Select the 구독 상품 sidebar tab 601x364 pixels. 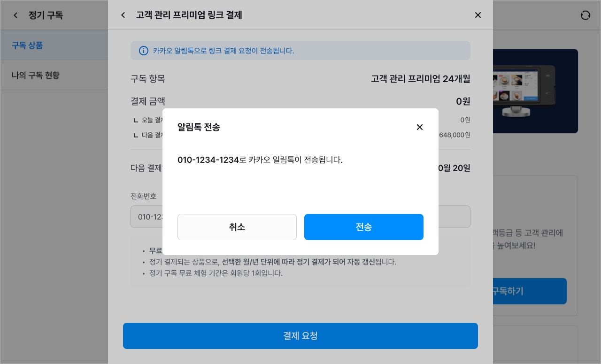(54, 45)
